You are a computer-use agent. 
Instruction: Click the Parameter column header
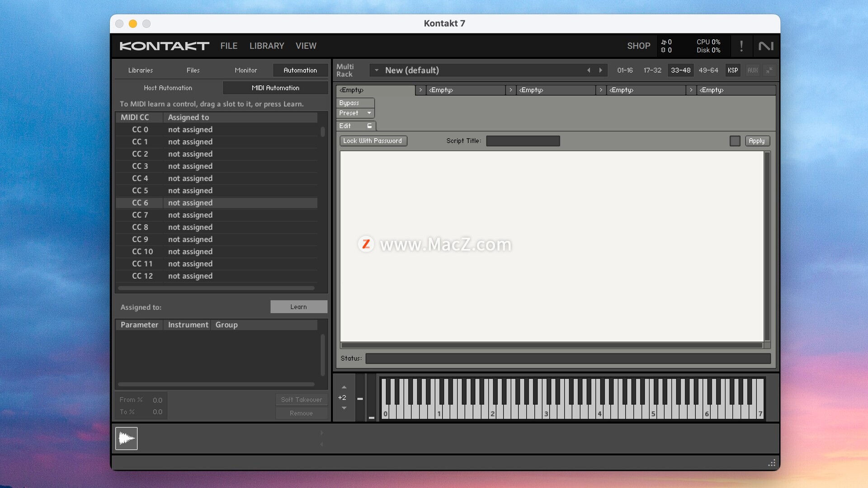pos(139,325)
